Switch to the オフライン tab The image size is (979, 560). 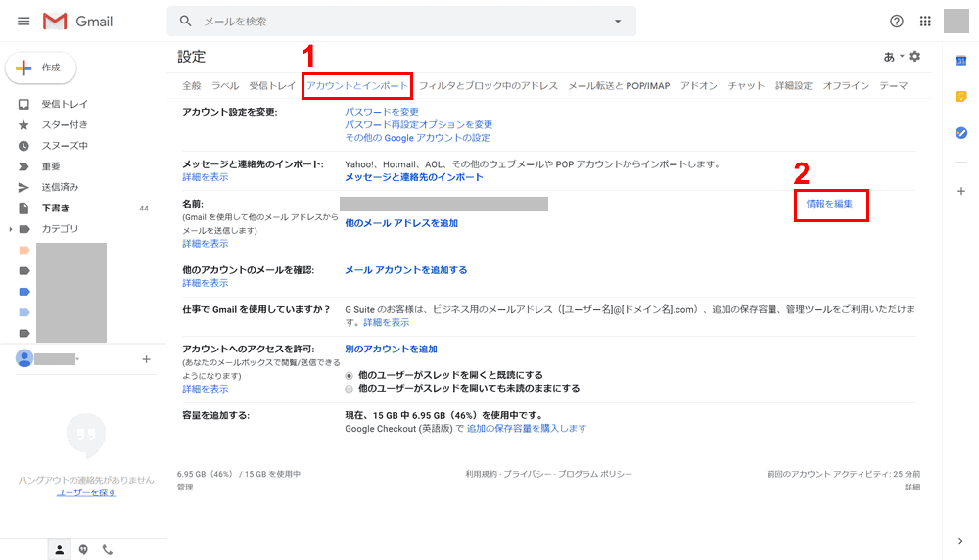(x=846, y=85)
